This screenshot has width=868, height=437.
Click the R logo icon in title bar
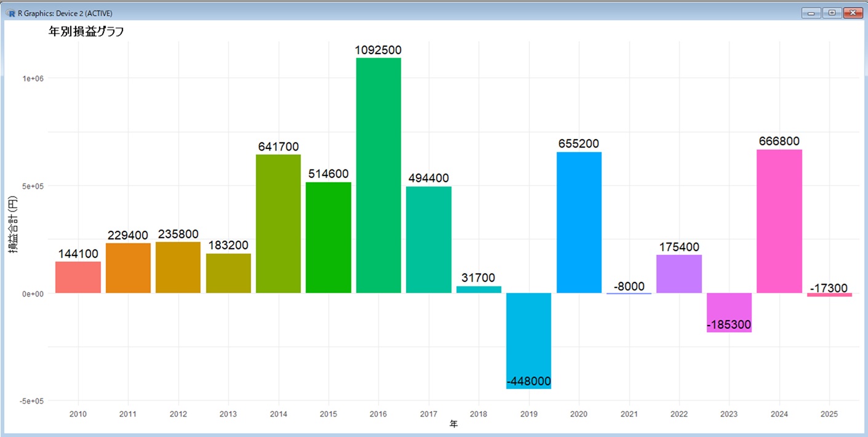point(10,13)
